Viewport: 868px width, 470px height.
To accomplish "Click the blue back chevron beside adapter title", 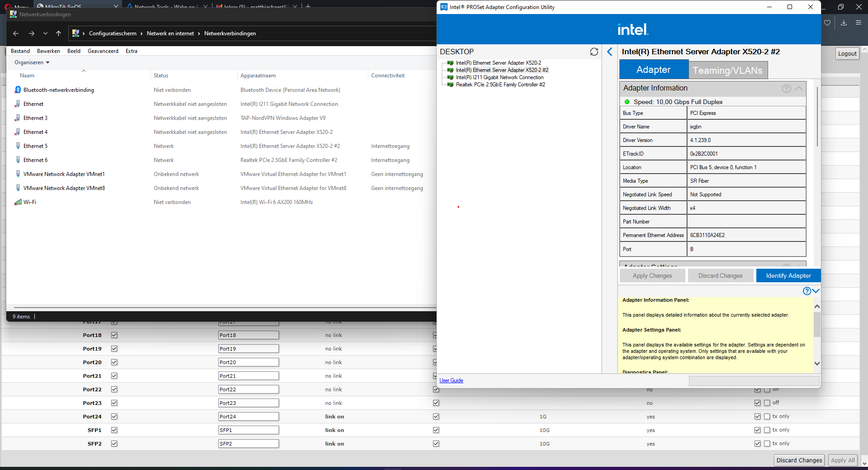I will [x=609, y=52].
